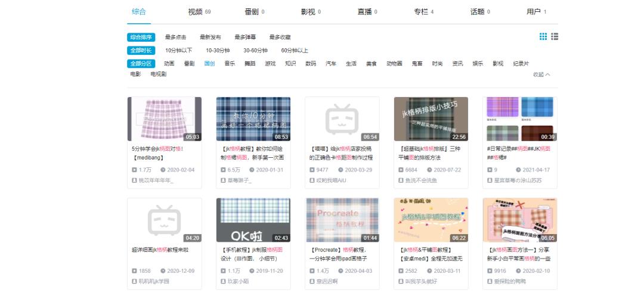Image resolution: width=644 pixels, height=293 pixels.
Task: Click user icon beside 爱探险的鸭鸭
Action: tap(490, 281)
